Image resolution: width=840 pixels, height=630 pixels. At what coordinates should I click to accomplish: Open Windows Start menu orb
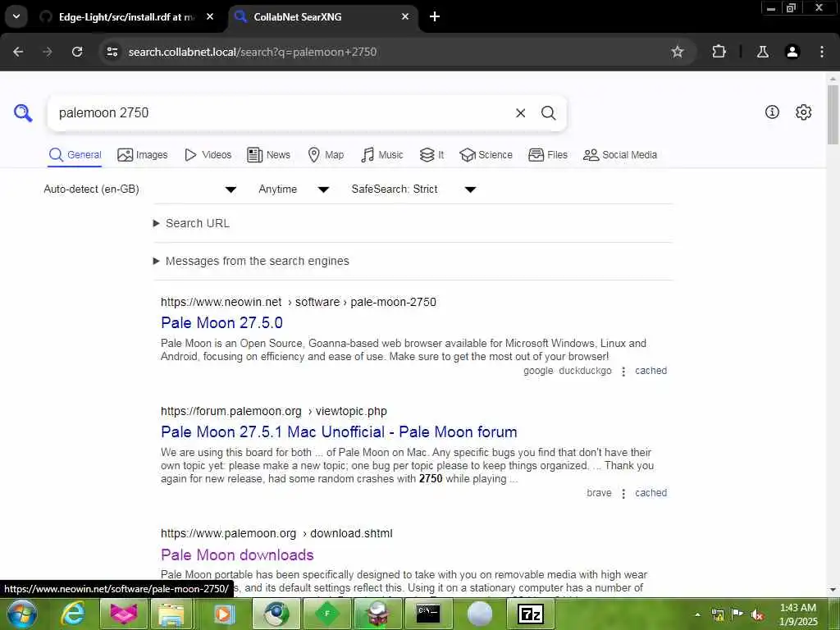22,614
